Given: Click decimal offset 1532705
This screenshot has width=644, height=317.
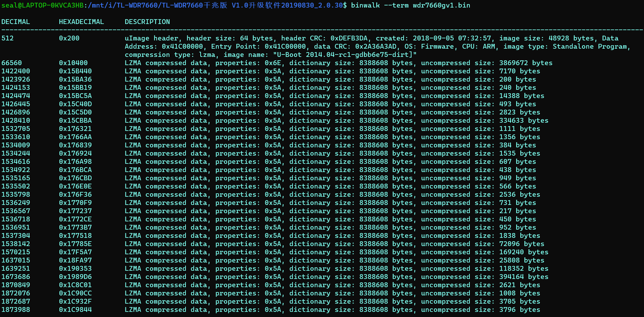Looking at the screenshot, I should click(16, 129).
